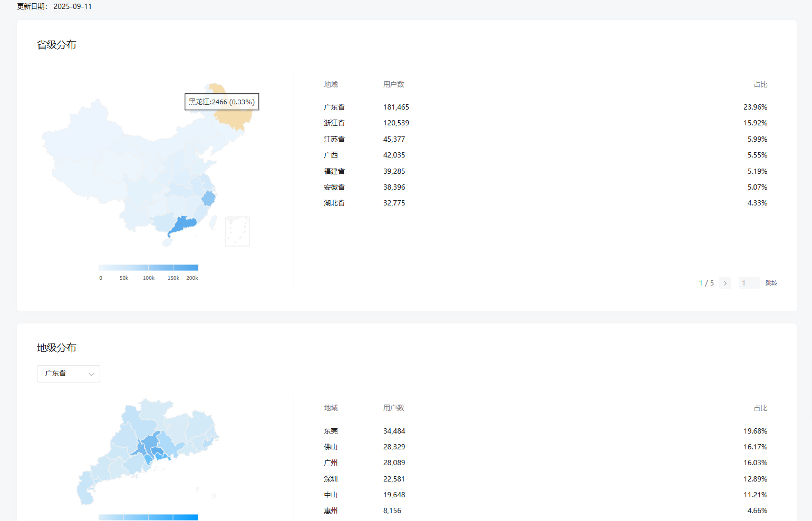
Task: Click the 占比 header in city table
Action: [x=760, y=408]
